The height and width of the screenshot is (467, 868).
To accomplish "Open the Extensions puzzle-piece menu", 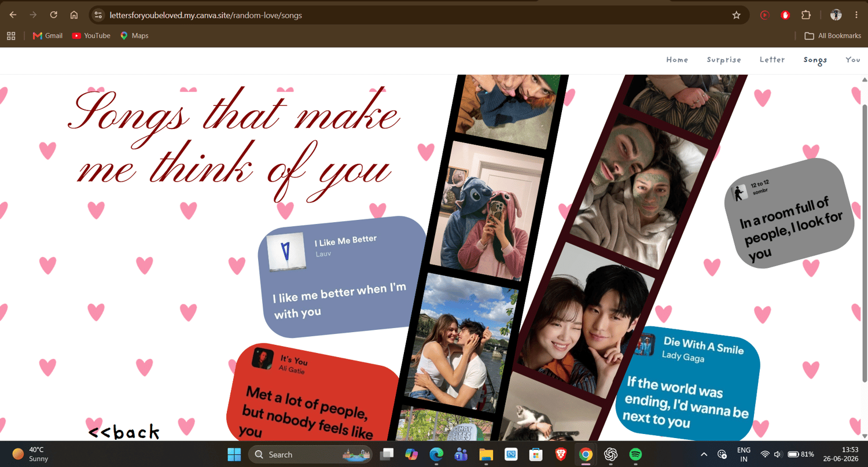I will click(806, 15).
